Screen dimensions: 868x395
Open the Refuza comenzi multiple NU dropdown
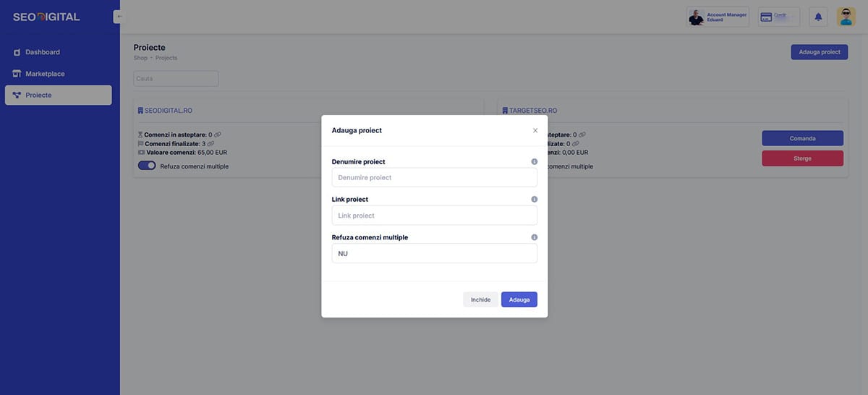pyautogui.click(x=434, y=253)
